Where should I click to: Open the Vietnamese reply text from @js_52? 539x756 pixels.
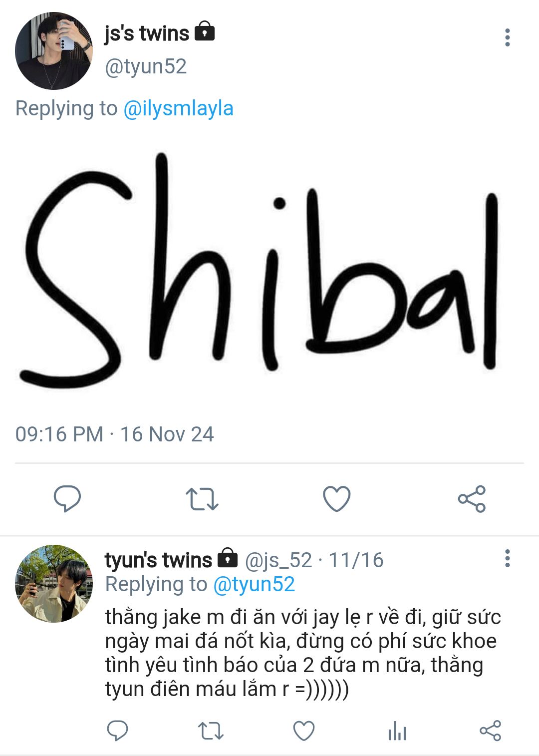tap(299, 653)
